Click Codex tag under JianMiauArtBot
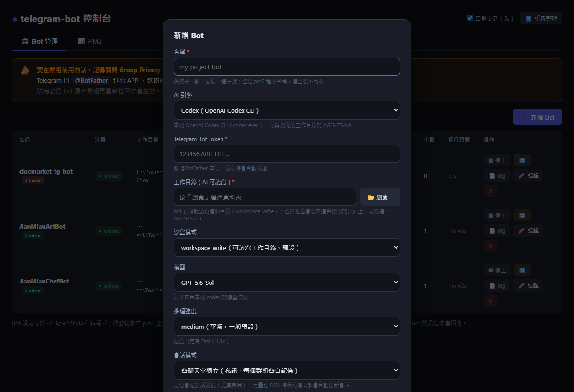574x392 pixels. 33,235
